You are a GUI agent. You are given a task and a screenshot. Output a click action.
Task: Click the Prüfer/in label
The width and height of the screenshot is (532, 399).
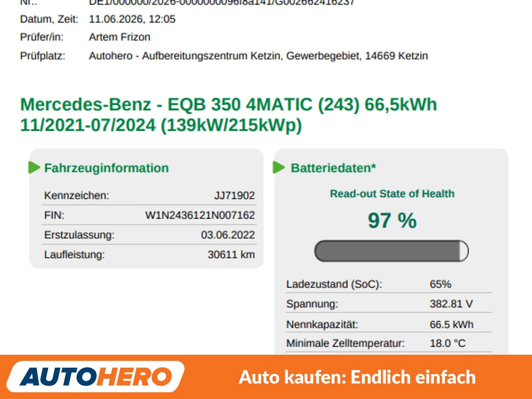(42, 37)
